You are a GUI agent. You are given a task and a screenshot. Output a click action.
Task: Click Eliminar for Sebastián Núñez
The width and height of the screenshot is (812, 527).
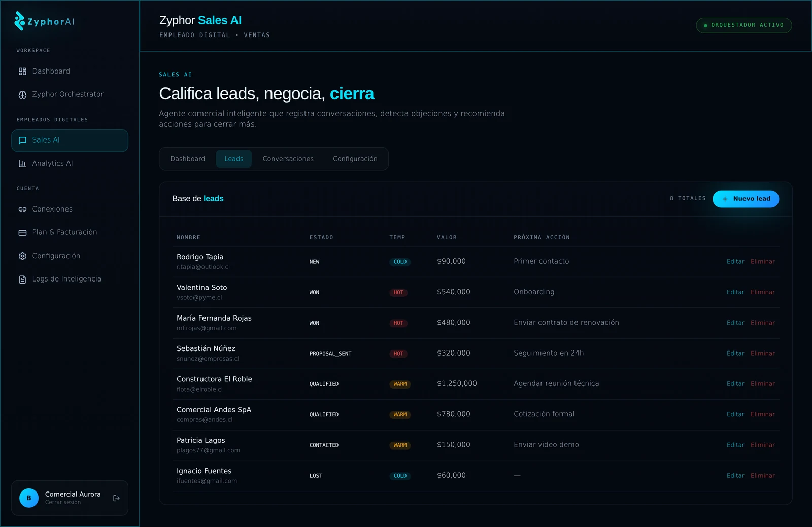click(763, 354)
